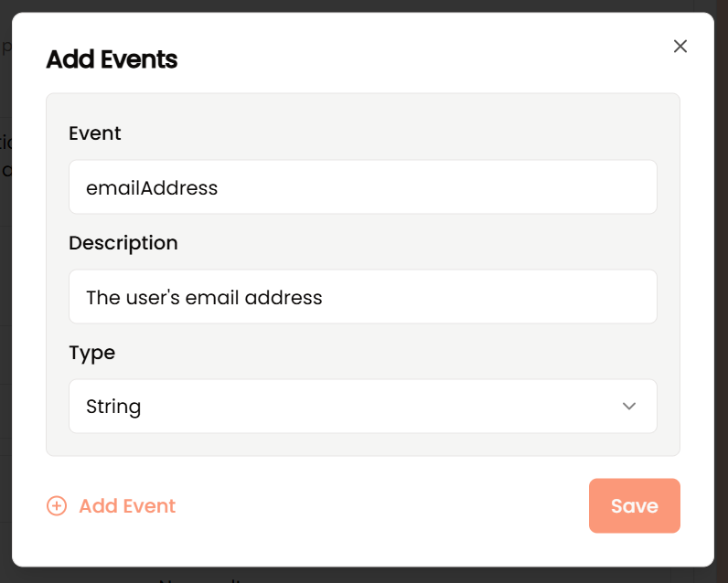Expand the Type chevron arrow
Image resolution: width=728 pixels, height=583 pixels.
[628, 407]
